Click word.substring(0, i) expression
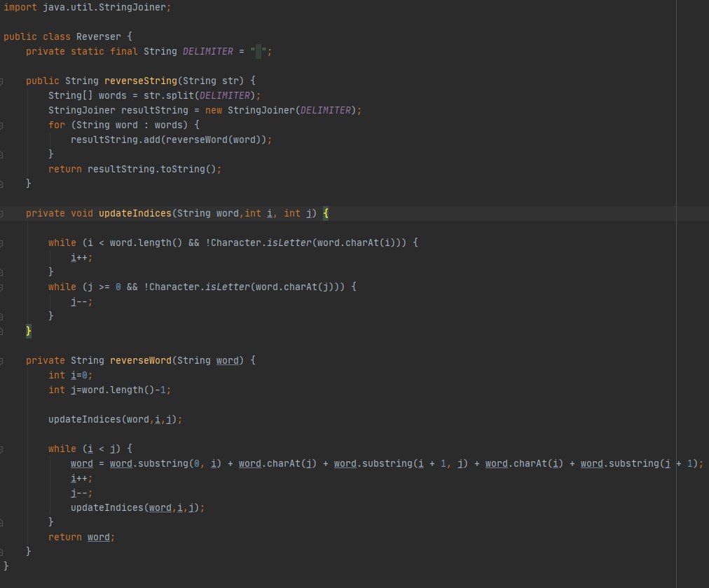The image size is (709, 588). point(165,464)
